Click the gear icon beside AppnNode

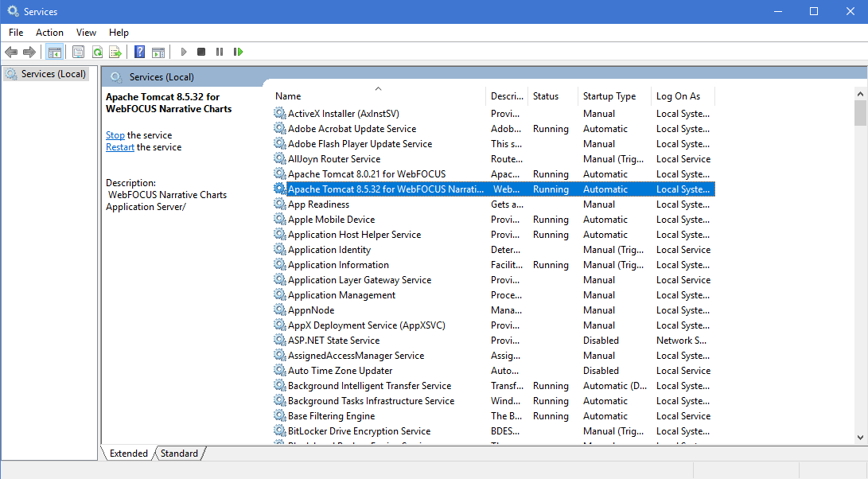tap(279, 310)
